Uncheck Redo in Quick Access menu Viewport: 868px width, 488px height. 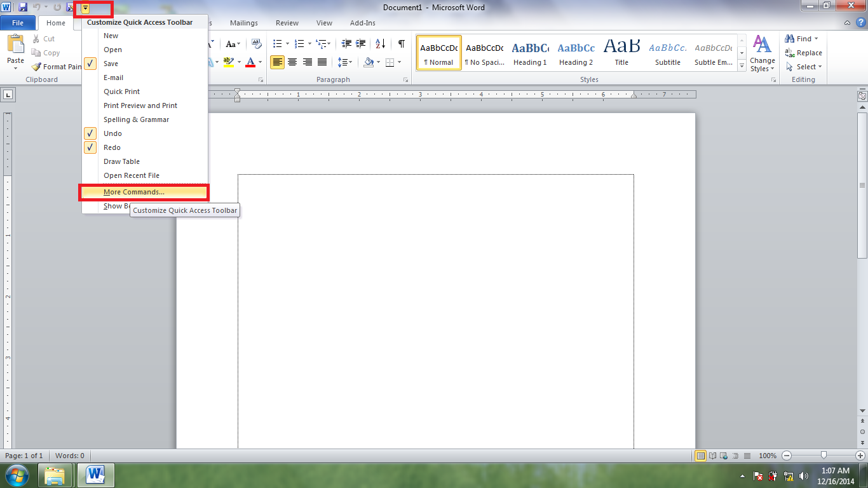pos(145,147)
